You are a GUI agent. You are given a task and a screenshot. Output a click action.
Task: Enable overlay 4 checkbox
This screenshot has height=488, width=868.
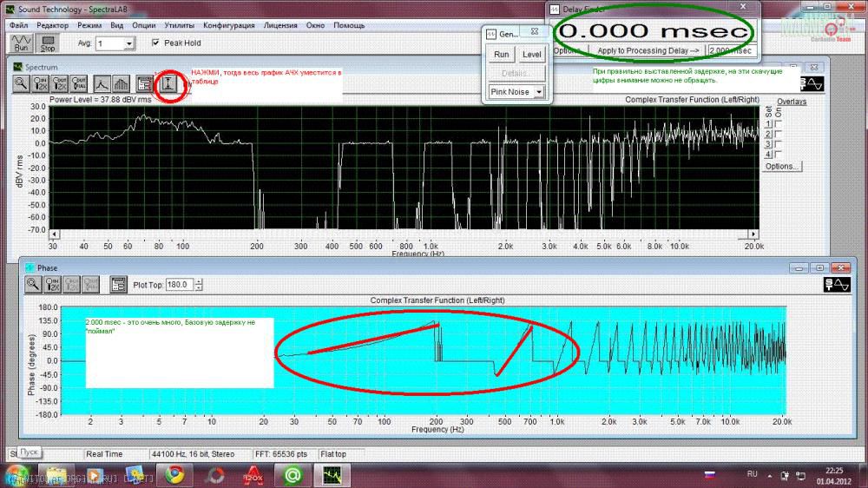click(779, 154)
